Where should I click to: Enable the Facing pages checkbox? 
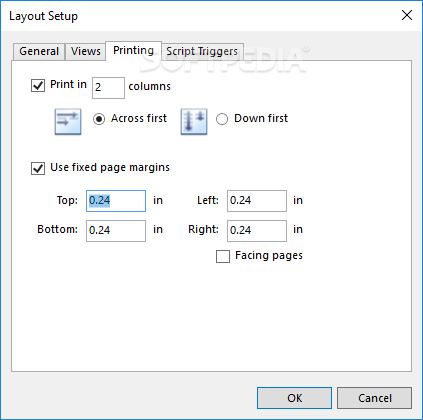(x=223, y=257)
